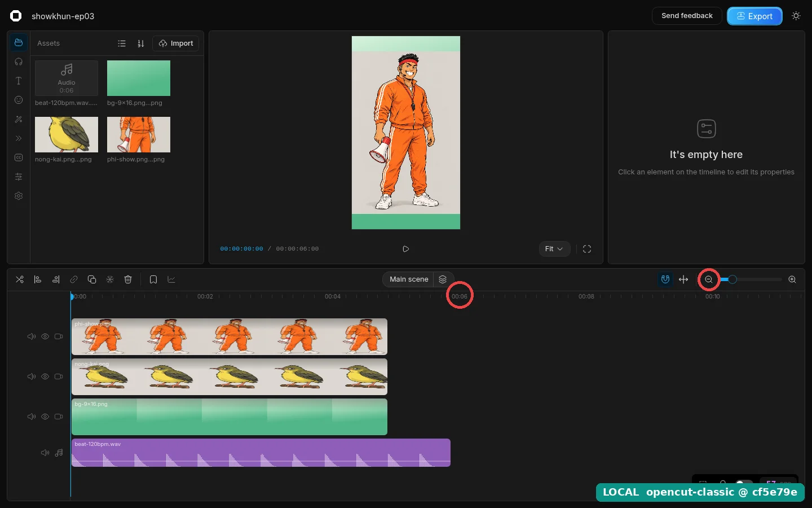Click the layers icon beside Main scene
Viewport: 812px width, 508px height.
(443, 279)
